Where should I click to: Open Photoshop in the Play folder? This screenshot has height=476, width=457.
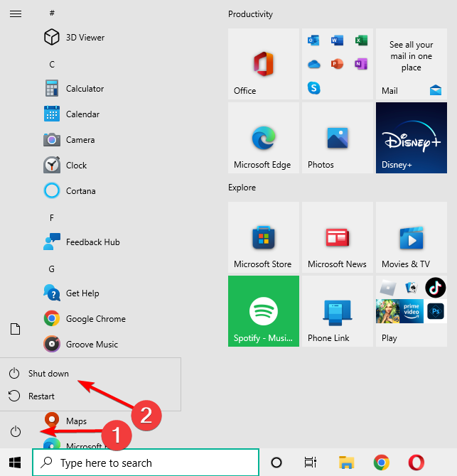[x=436, y=311]
